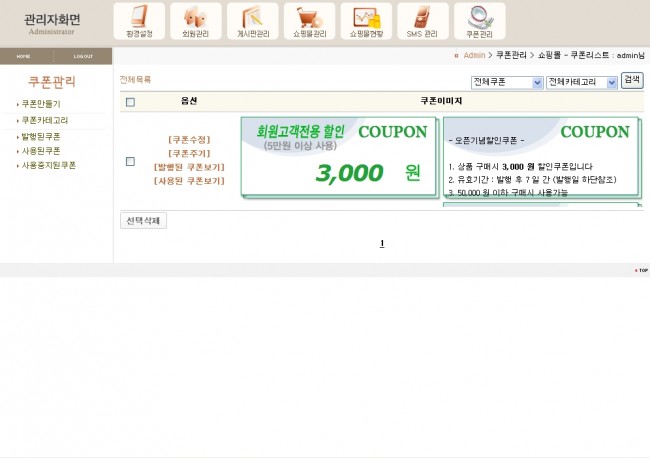This screenshot has width=650, height=458.
Task: Click the 전체목록 label
Action: tap(135, 80)
